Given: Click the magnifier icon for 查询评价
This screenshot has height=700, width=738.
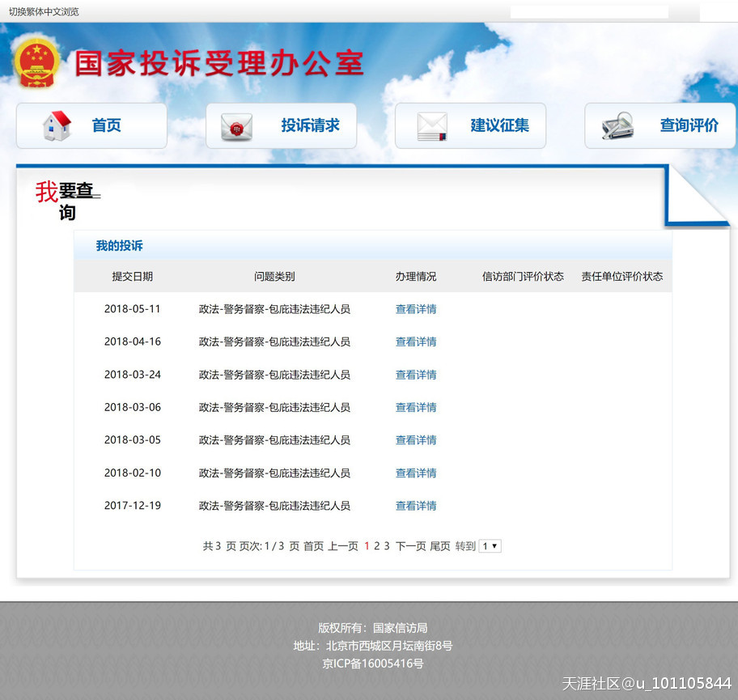Looking at the screenshot, I should 617,125.
